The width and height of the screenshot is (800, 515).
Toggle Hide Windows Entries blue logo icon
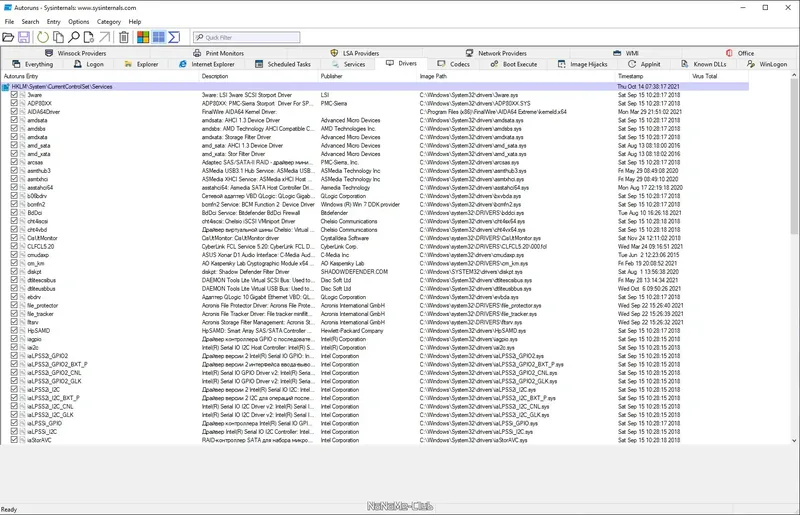tap(159, 37)
